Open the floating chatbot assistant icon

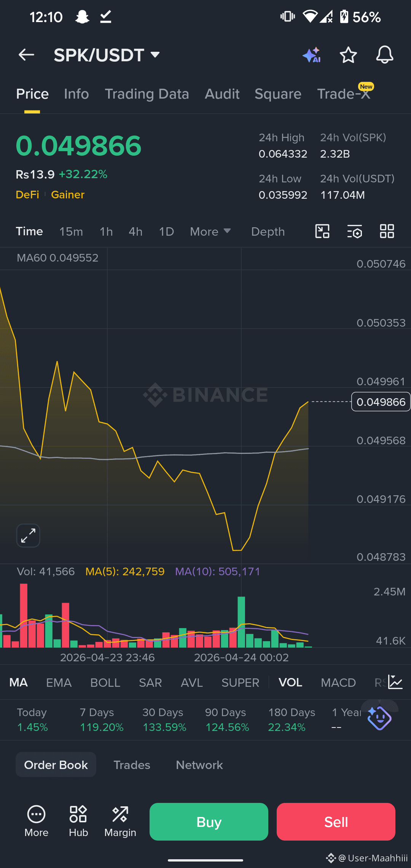pyautogui.click(x=379, y=718)
